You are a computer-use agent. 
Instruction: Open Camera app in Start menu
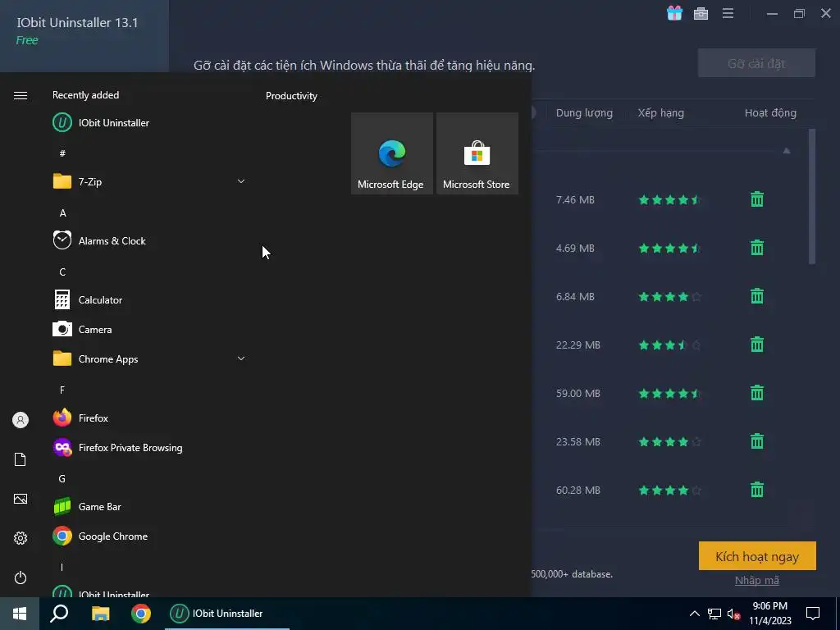click(x=149, y=330)
